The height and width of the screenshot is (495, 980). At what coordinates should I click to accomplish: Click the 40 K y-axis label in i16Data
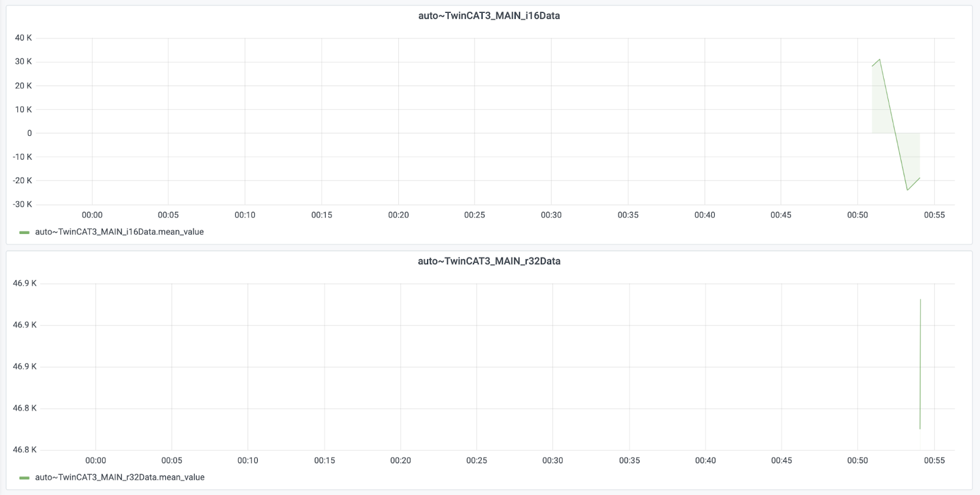[x=24, y=38]
